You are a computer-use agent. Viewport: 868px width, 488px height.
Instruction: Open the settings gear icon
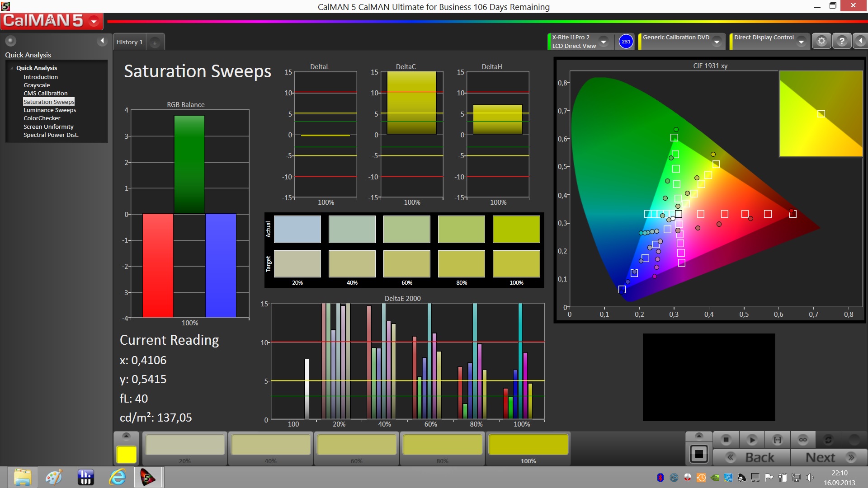coord(821,41)
